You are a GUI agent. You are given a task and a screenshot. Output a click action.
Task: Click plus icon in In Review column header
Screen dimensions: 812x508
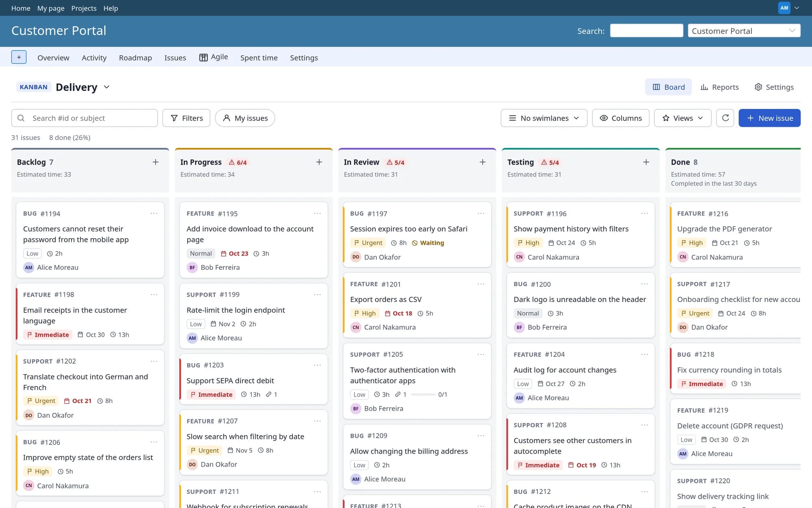click(x=482, y=162)
